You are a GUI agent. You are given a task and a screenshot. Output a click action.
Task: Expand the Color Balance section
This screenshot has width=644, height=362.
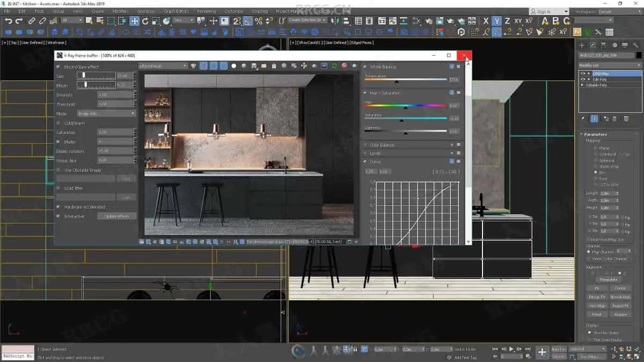(382, 145)
